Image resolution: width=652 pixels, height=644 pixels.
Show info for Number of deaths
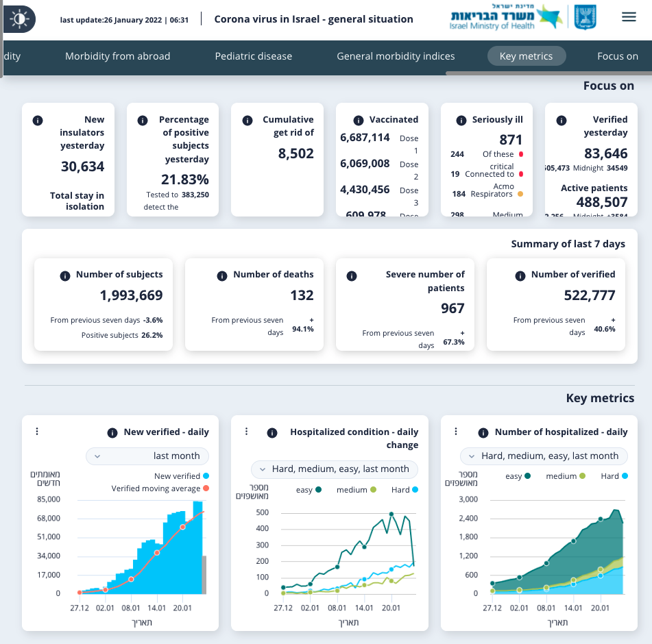tap(222, 276)
